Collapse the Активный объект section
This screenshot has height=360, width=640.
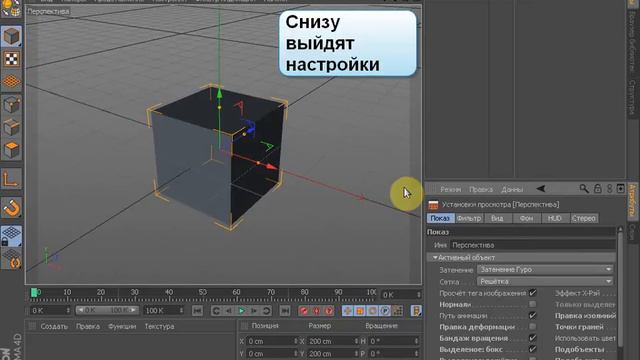click(x=435, y=258)
